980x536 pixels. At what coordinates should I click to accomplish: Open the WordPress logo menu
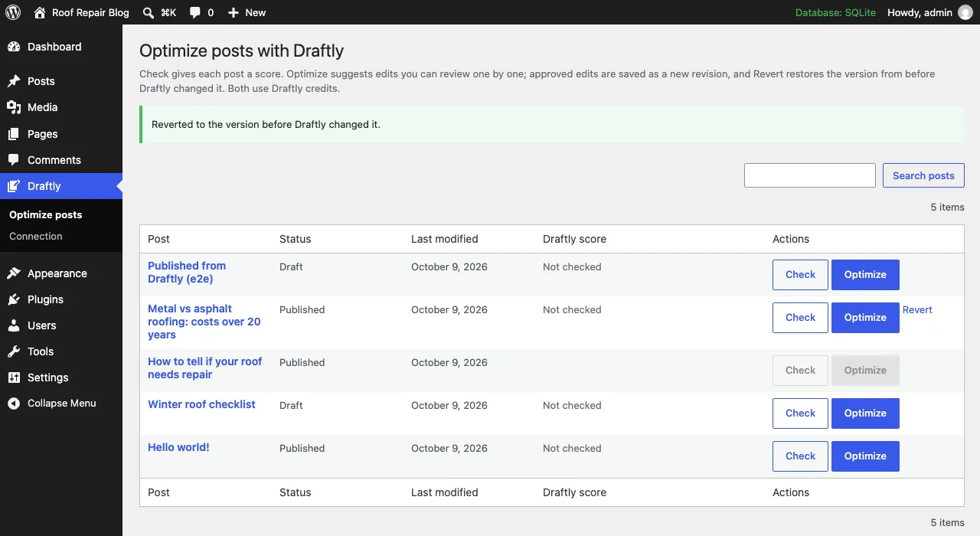click(13, 12)
